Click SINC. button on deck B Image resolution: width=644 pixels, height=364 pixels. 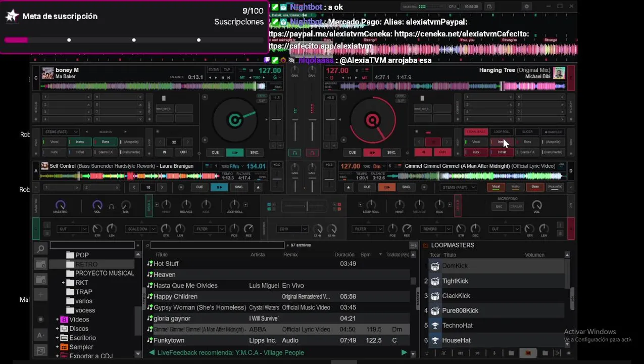391,152
